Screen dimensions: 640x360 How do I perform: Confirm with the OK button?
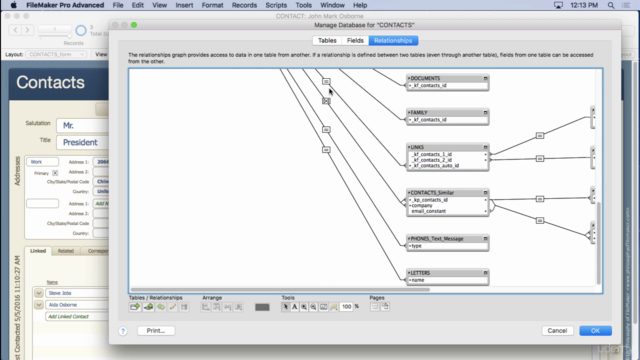595,331
